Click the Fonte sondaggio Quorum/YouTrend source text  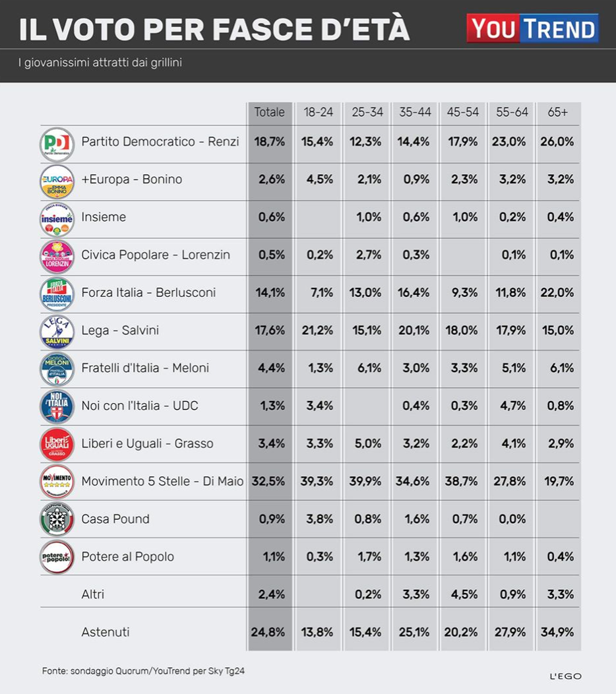coord(144,671)
